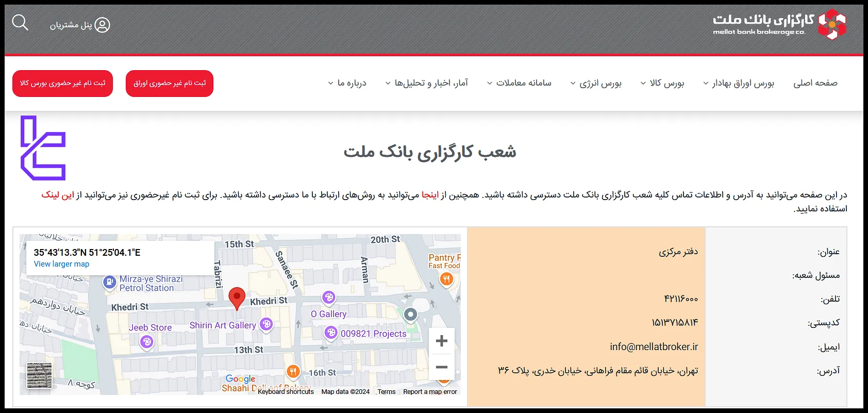Viewport: 868px width, 413px height.
Task: Click the customer panel user icon
Action: coord(102,25)
